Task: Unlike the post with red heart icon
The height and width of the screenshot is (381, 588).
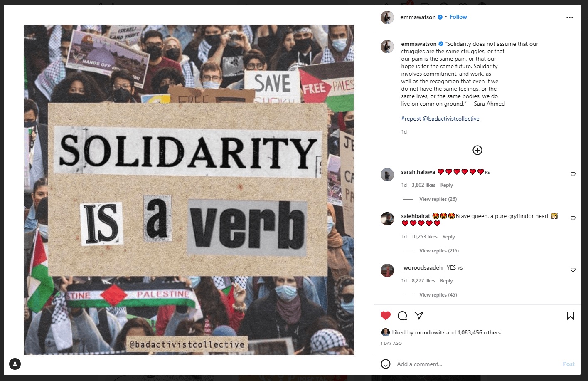Action: [x=386, y=316]
